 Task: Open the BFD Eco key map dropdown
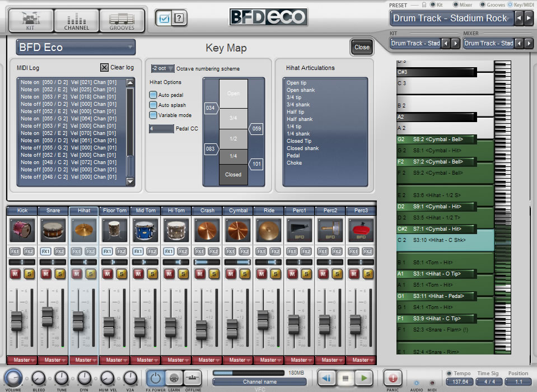click(x=76, y=47)
